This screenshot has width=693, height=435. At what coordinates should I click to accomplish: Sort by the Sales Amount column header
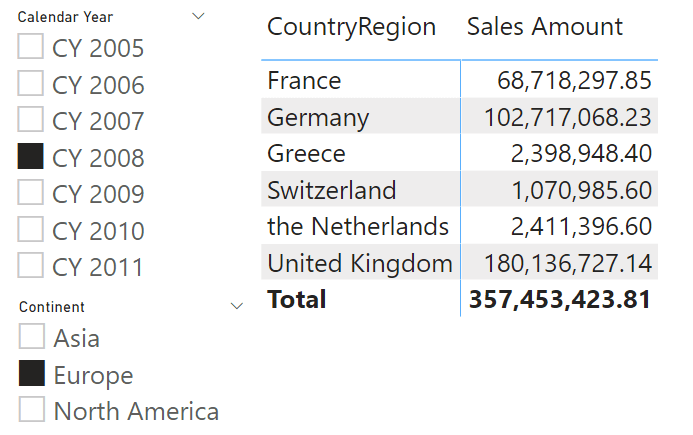click(544, 27)
